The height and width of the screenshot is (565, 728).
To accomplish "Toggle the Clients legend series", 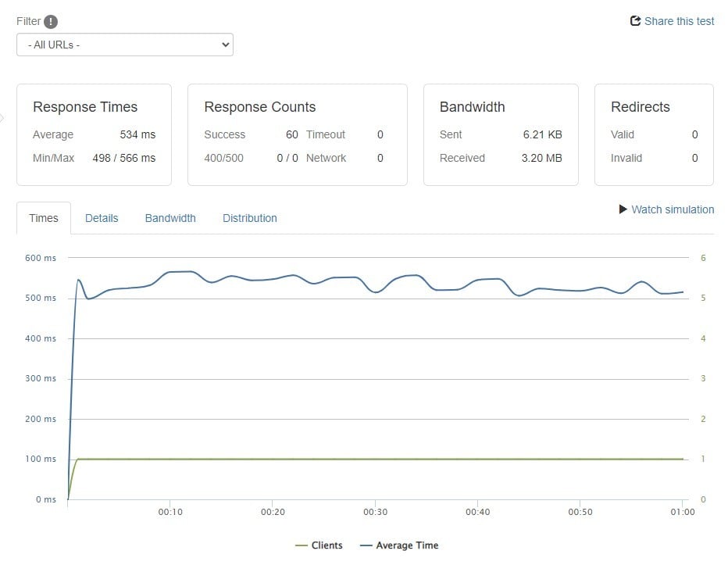I will (327, 545).
